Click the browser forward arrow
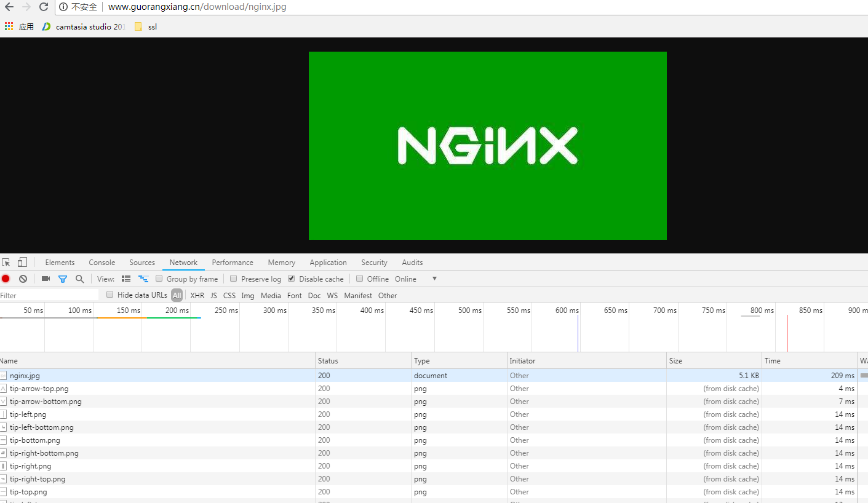The width and height of the screenshot is (868, 503). [26, 7]
